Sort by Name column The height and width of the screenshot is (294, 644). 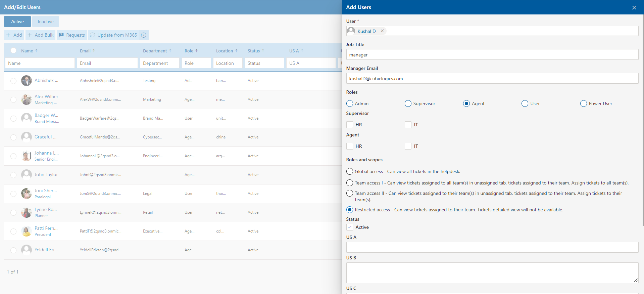click(x=30, y=51)
